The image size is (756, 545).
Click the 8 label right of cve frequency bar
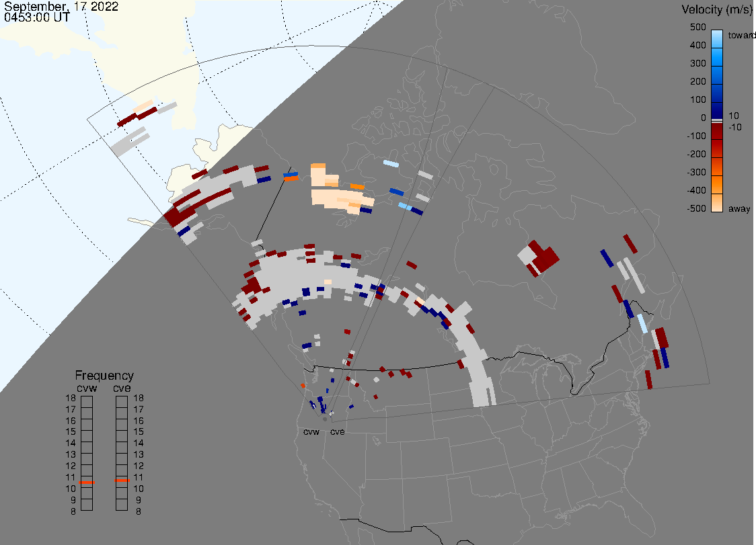(139, 511)
